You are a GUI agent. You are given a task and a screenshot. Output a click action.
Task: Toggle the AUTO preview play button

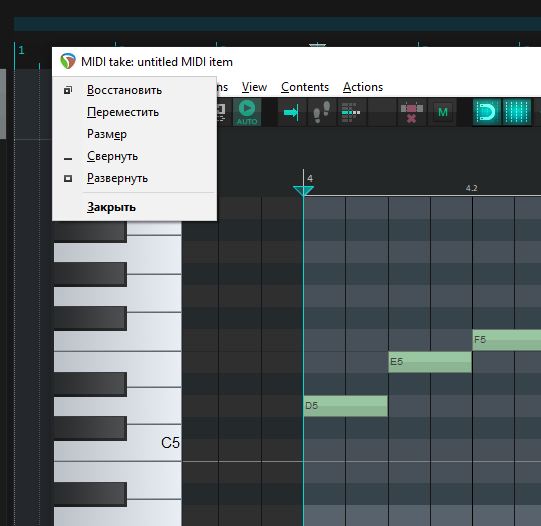pyautogui.click(x=247, y=112)
